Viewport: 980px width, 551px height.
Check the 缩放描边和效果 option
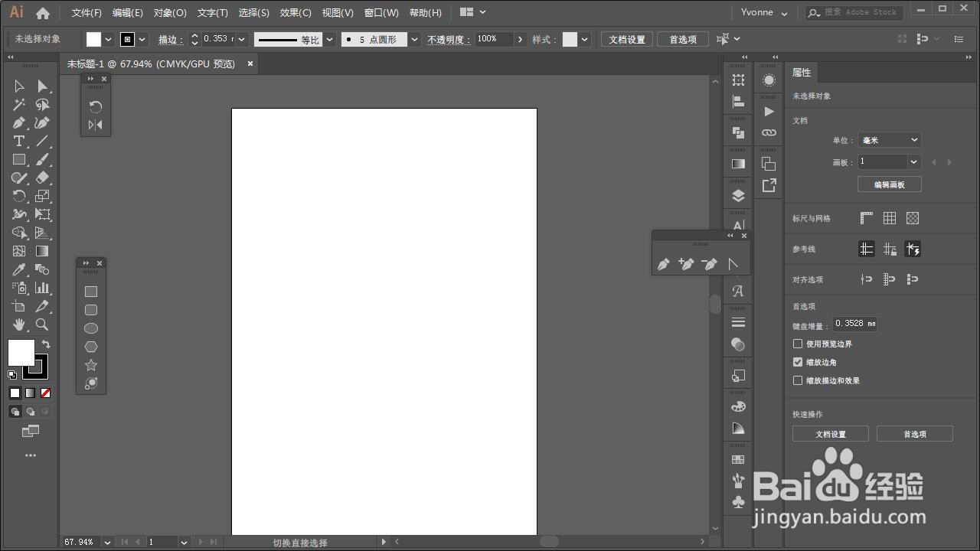click(797, 380)
